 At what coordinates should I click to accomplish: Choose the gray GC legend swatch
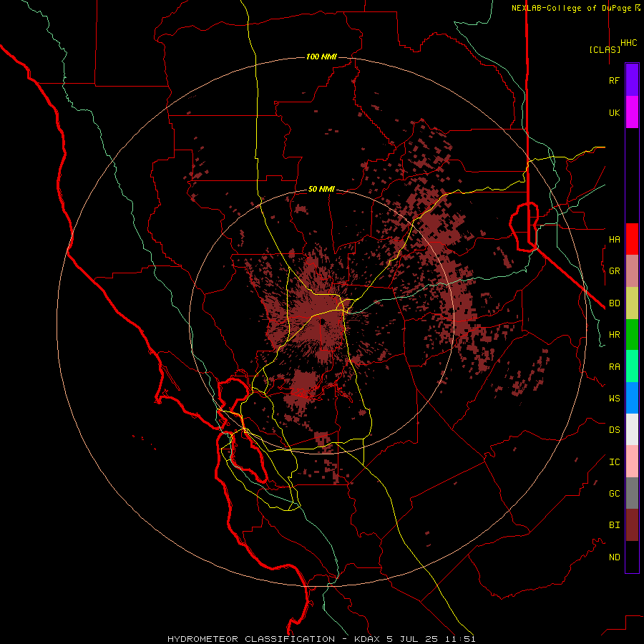click(632, 493)
